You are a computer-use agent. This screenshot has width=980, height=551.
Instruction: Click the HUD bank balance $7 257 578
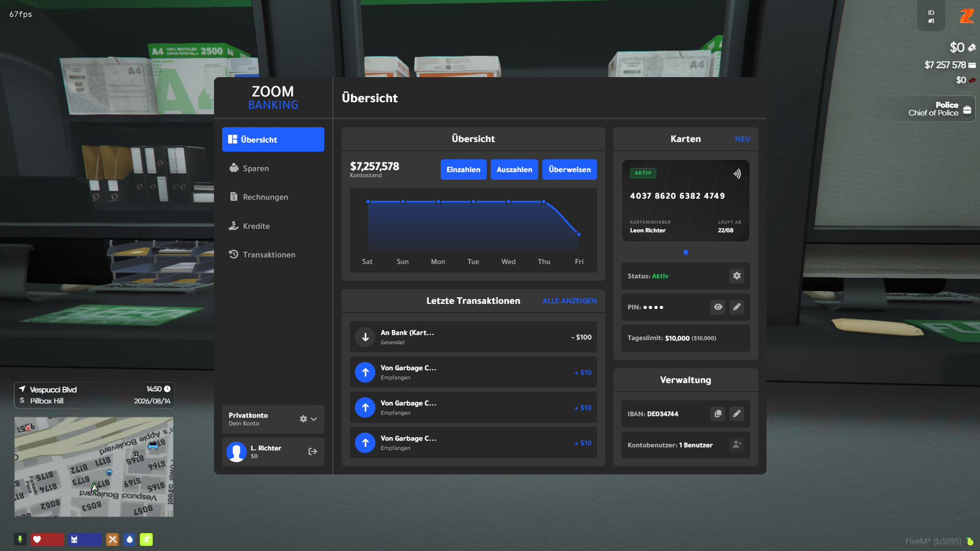click(x=945, y=65)
